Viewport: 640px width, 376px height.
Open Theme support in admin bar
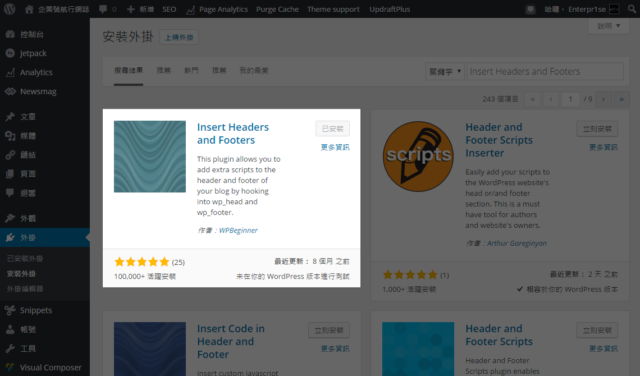(x=333, y=9)
